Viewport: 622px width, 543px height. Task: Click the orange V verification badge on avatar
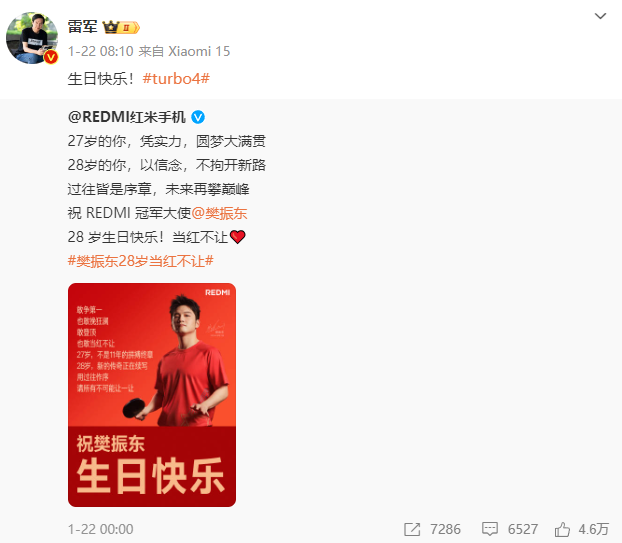[51, 58]
